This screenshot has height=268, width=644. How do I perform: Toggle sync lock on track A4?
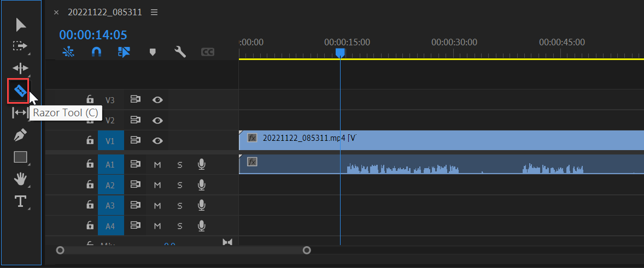click(135, 225)
